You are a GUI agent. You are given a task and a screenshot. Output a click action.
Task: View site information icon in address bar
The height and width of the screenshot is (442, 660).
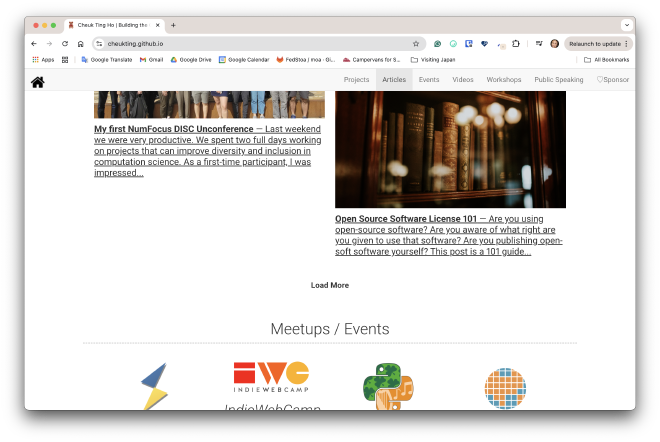(99, 44)
